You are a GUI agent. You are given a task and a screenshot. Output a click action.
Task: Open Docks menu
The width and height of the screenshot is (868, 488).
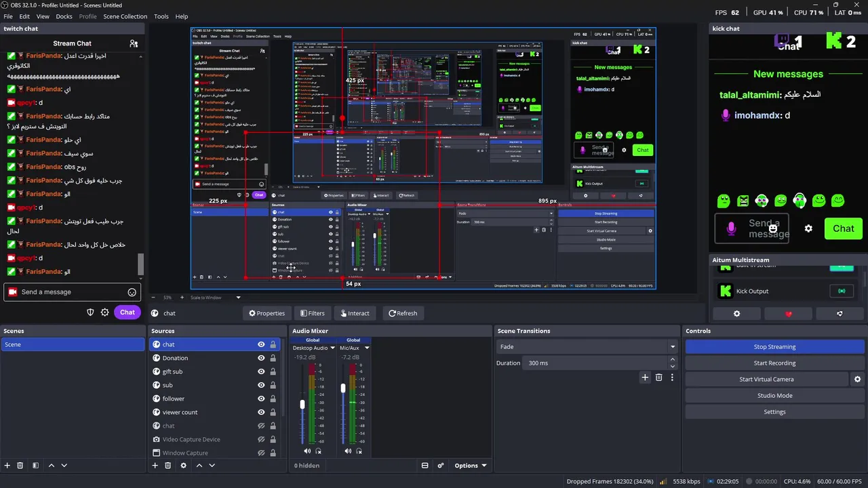click(64, 16)
